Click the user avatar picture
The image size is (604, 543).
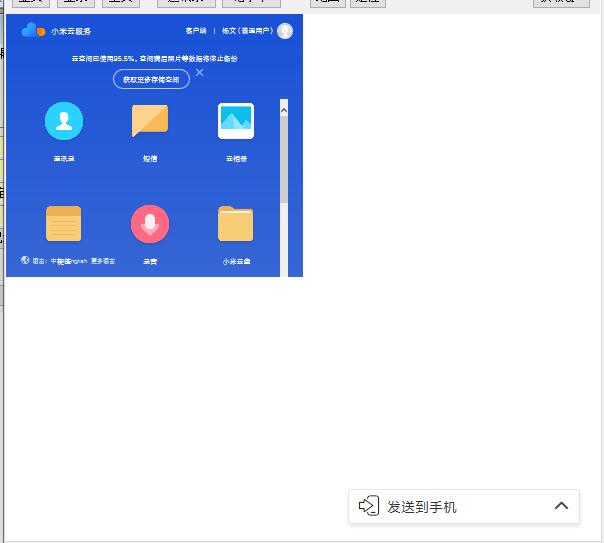(285, 31)
